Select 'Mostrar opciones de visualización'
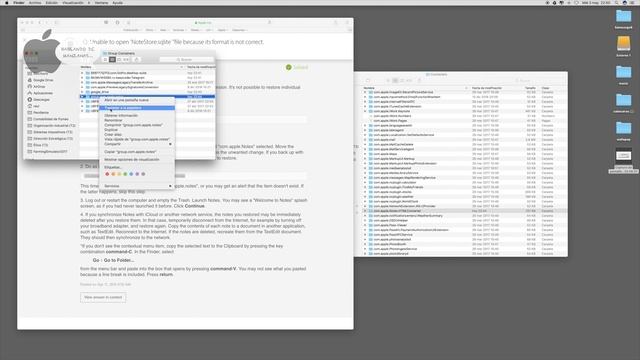This screenshot has height=360, width=640. (x=137, y=160)
